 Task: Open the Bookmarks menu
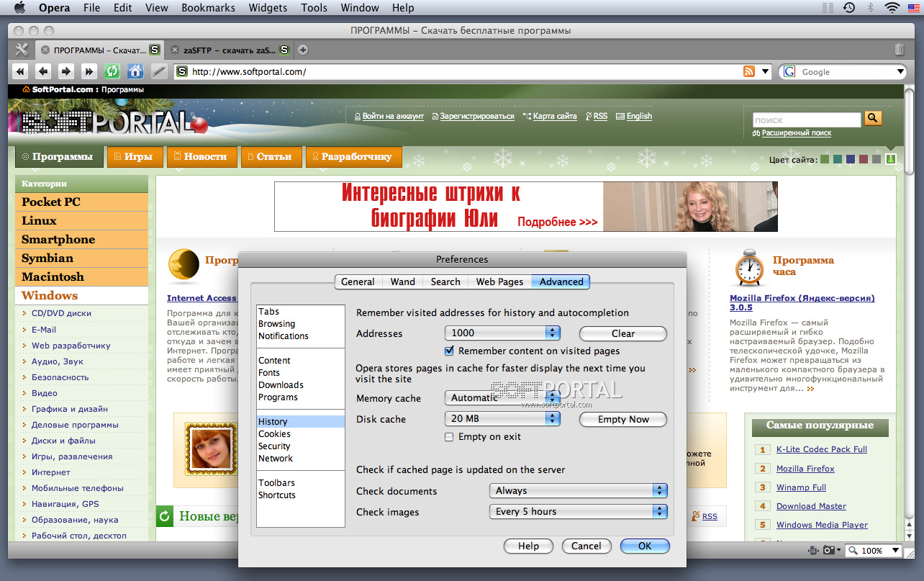pos(209,8)
